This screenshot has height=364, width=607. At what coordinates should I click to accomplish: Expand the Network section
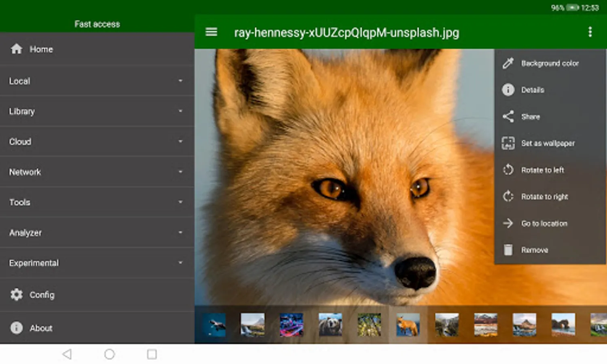coord(97,172)
